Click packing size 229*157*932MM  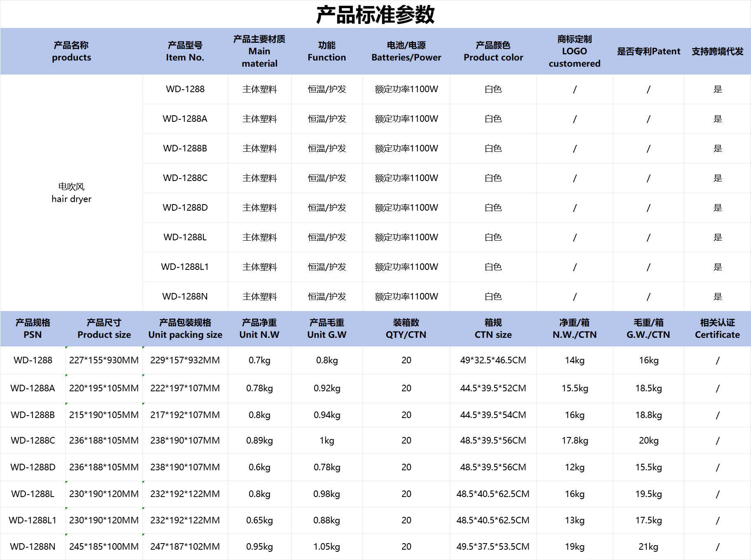(185, 360)
